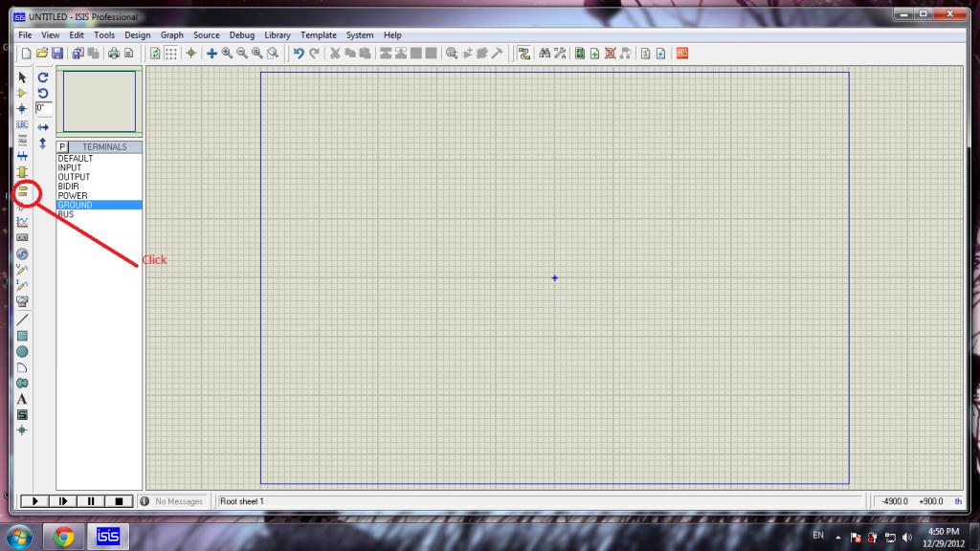Click the Print icon in toolbar
Image resolution: width=980 pixels, height=551 pixels.
pyautogui.click(x=113, y=54)
